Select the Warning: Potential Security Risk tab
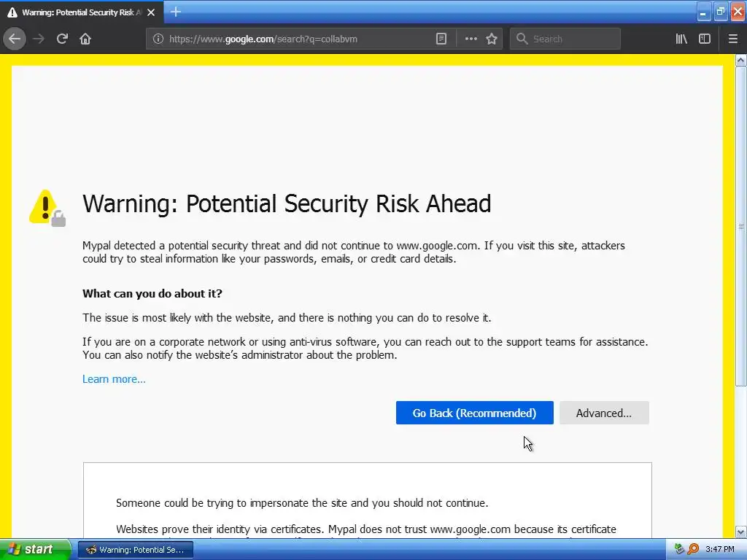 pos(82,12)
